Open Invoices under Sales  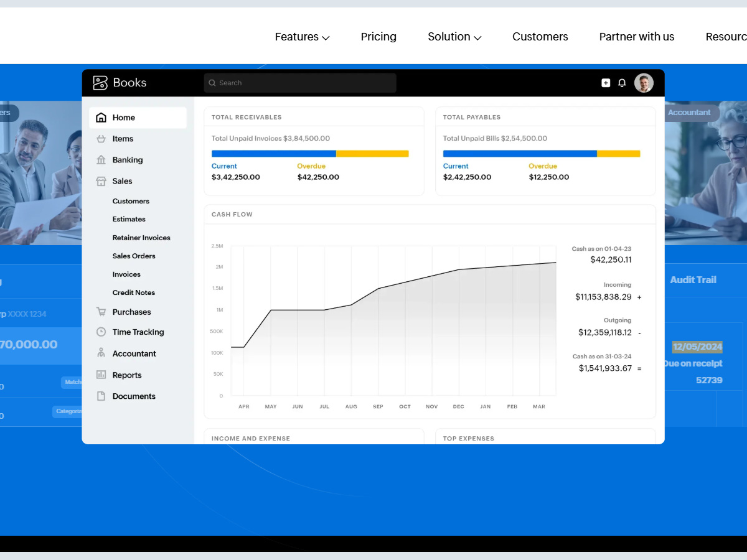[x=126, y=274]
